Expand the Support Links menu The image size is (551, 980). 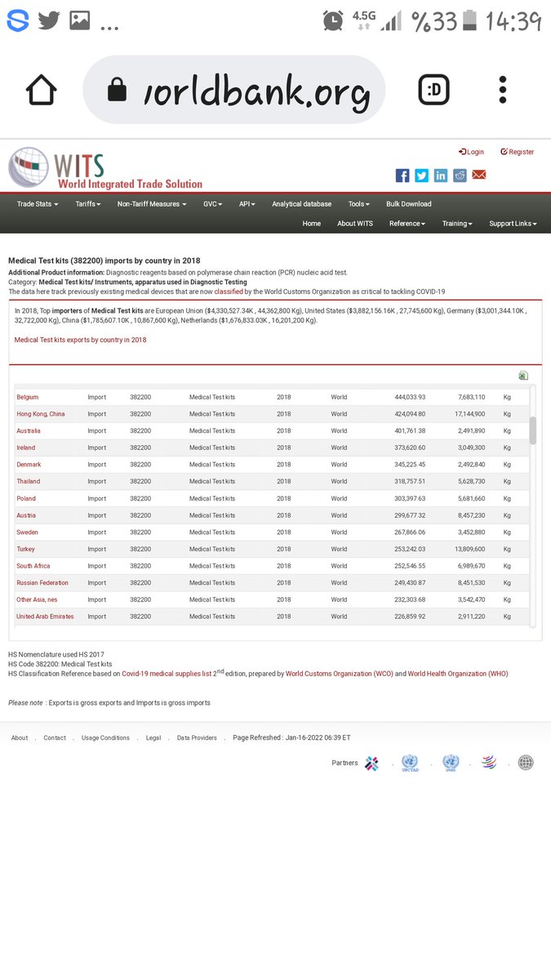(513, 224)
